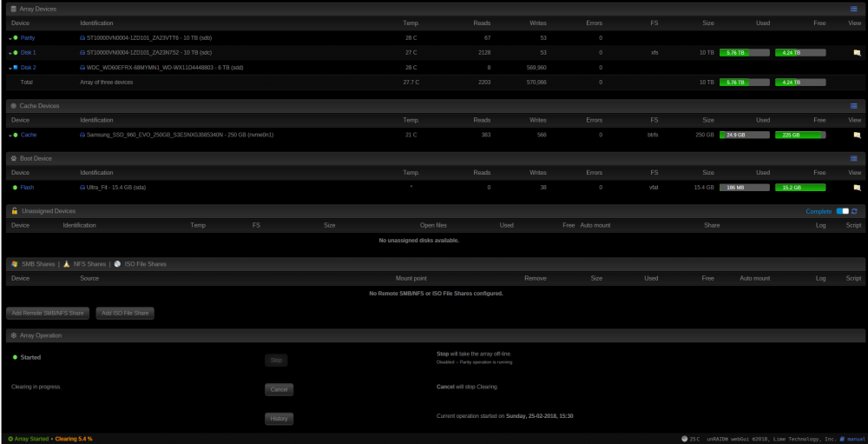Click the SMB Shares Windows icon
Image resolution: width=868 pixels, height=444 pixels.
(x=15, y=264)
